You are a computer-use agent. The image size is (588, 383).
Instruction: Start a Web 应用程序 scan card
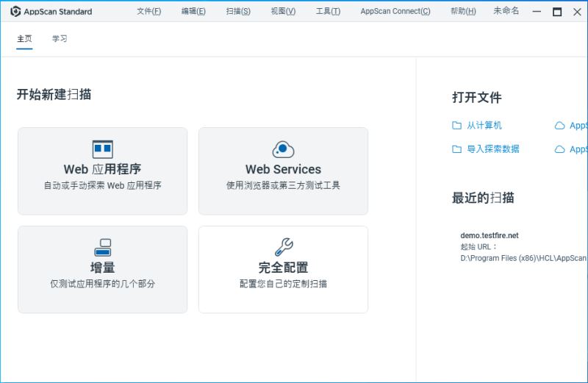click(102, 171)
